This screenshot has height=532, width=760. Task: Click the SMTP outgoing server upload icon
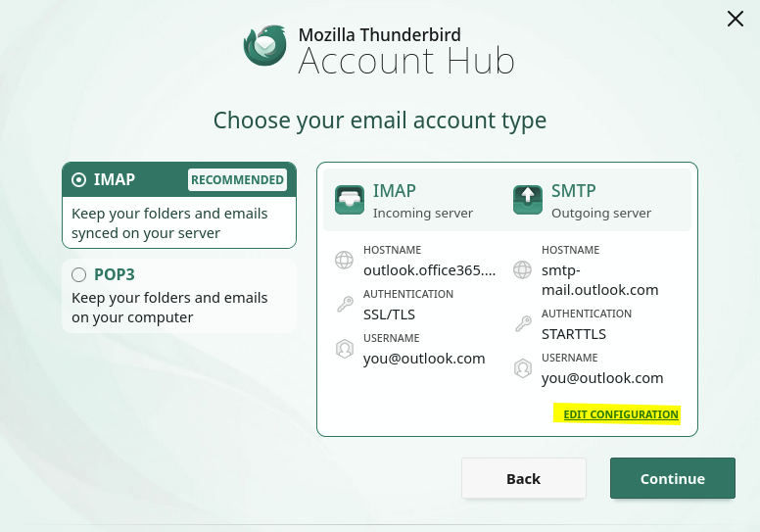528,200
